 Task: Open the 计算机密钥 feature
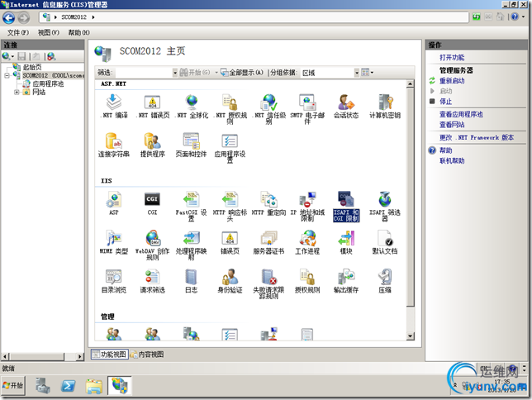(x=385, y=106)
